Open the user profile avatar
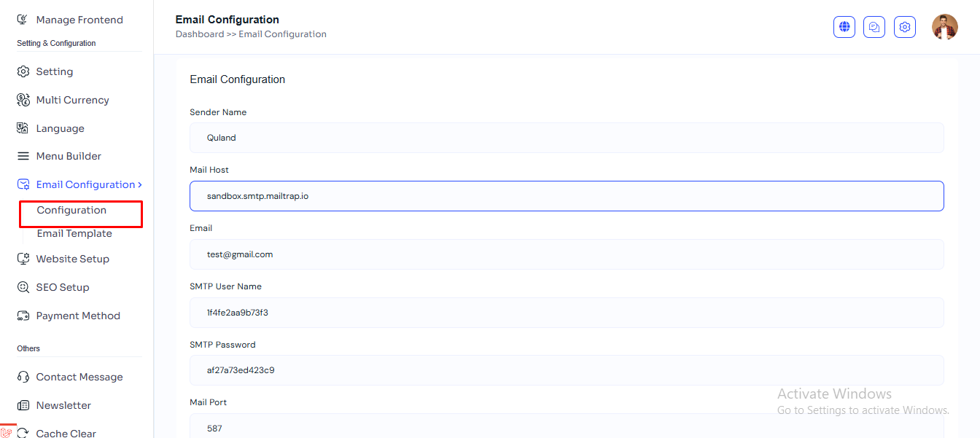 point(944,27)
